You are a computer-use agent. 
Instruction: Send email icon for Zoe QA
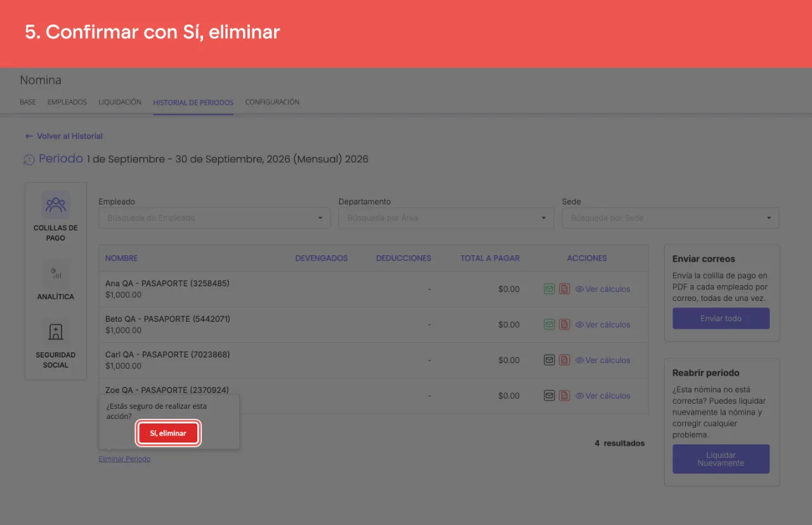pos(549,395)
